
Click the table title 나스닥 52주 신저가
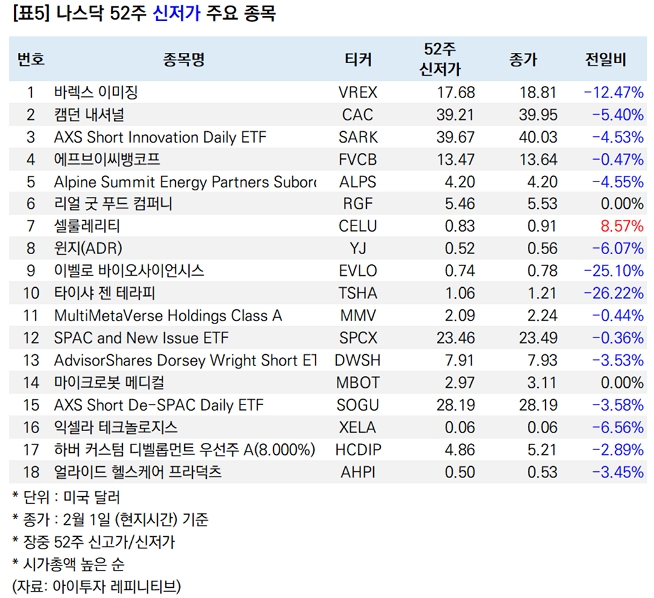pos(144,14)
